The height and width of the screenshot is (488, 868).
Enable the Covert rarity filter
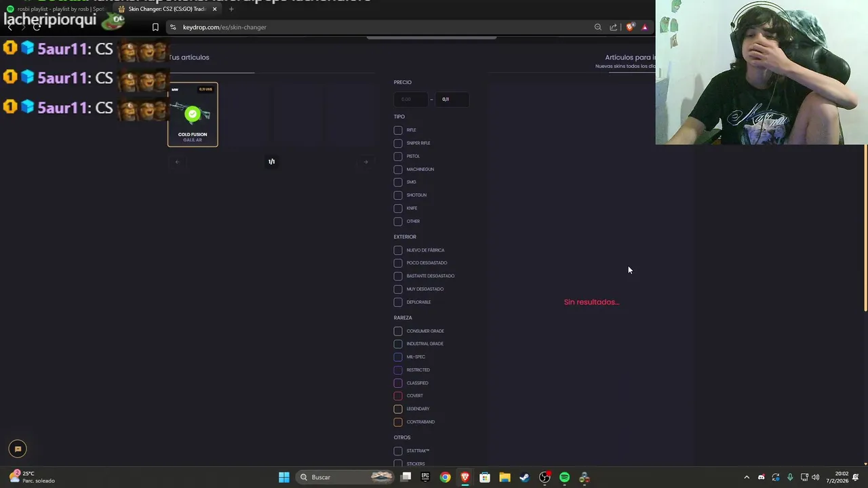398,396
